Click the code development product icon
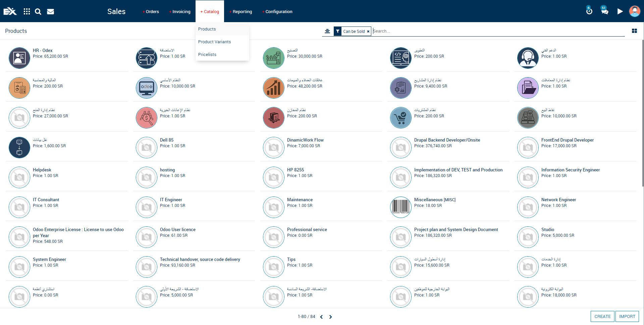Screen dimensions: 644x325 click(x=401, y=58)
